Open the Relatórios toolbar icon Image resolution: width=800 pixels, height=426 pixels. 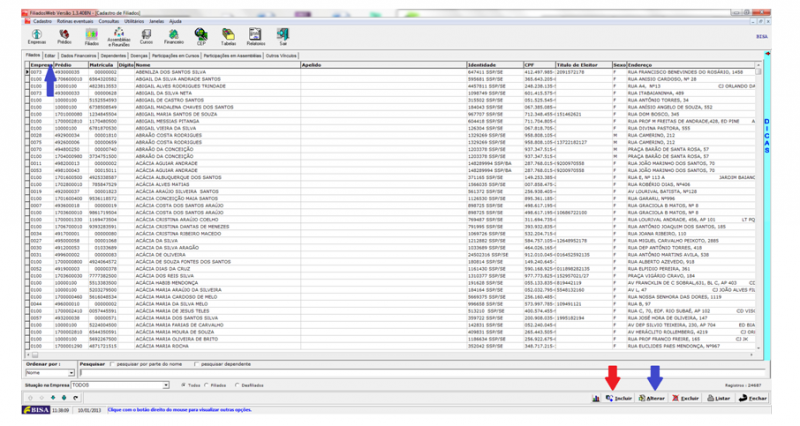pos(256,37)
